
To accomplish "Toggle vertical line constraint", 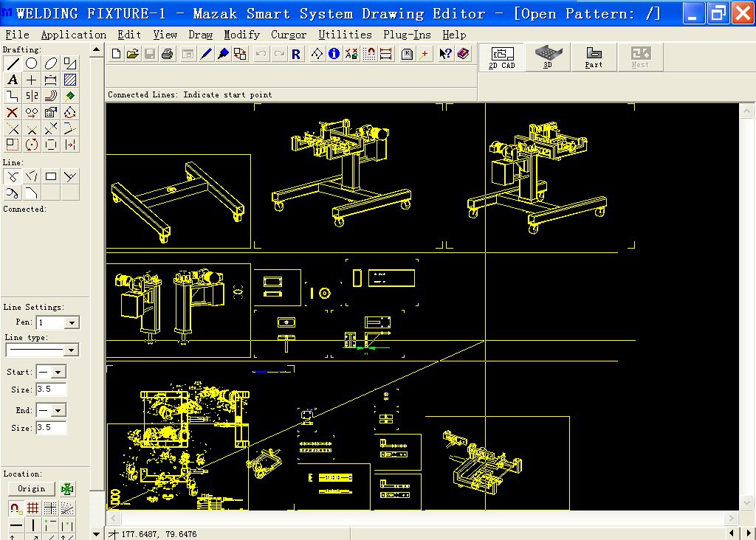I will coord(32,525).
